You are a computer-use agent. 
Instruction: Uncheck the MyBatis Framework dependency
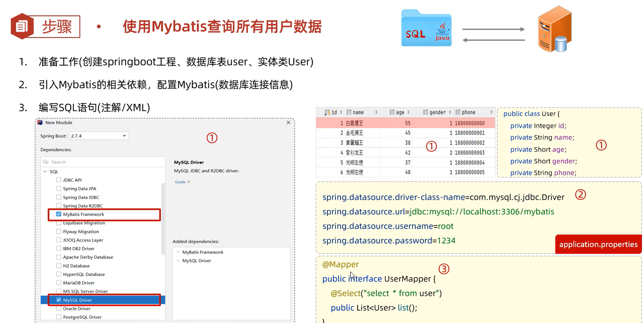point(58,214)
